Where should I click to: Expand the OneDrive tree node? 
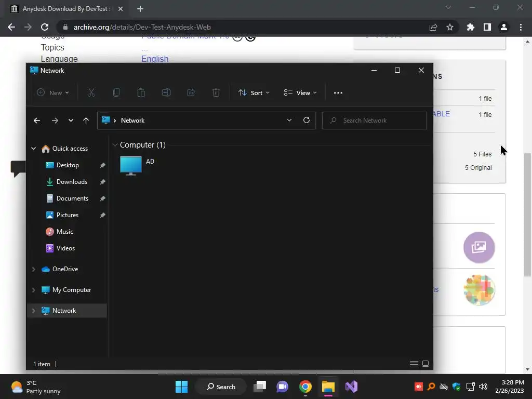coord(33,269)
